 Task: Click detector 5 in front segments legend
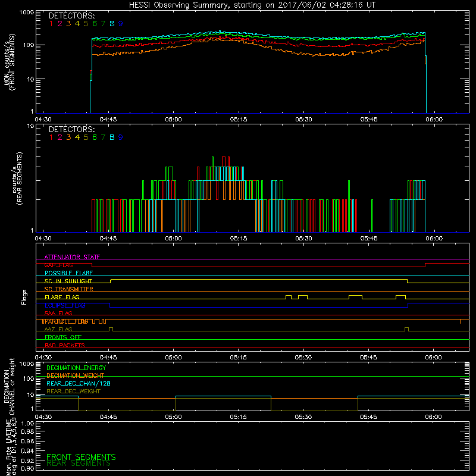coord(86,24)
